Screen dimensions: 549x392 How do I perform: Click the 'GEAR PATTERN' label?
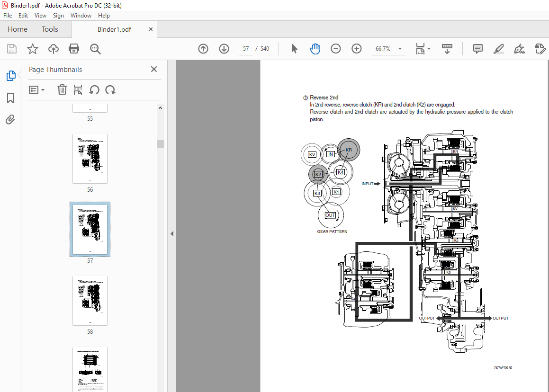coord(332,232)
